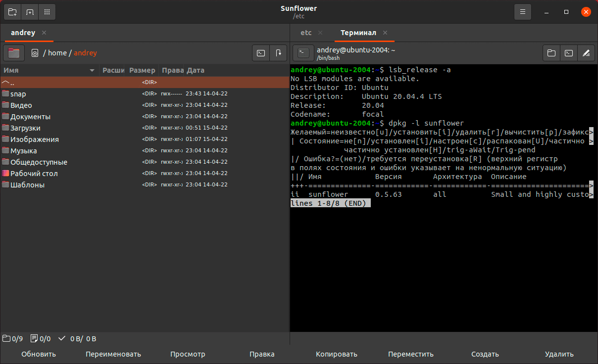Click the Переименовать button
Image resolution: width=598 pixels, height=364 pixels.
tap(113, 354)
